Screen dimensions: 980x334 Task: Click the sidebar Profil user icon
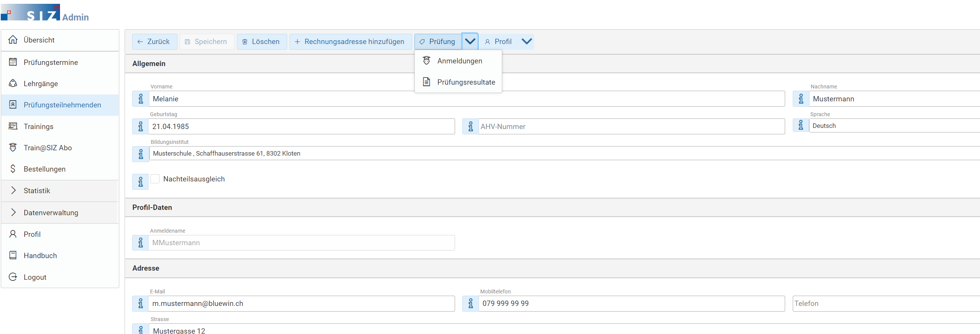(x=13, y=234)
